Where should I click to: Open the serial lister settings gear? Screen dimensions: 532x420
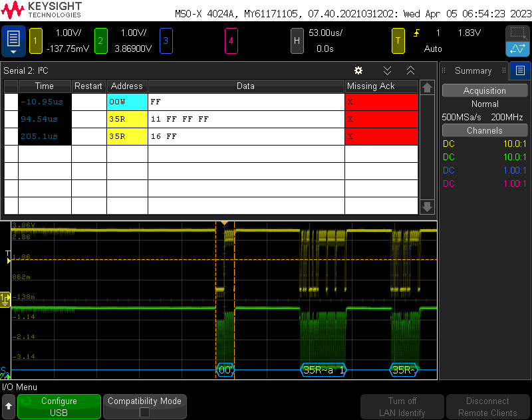pos(358,70)
